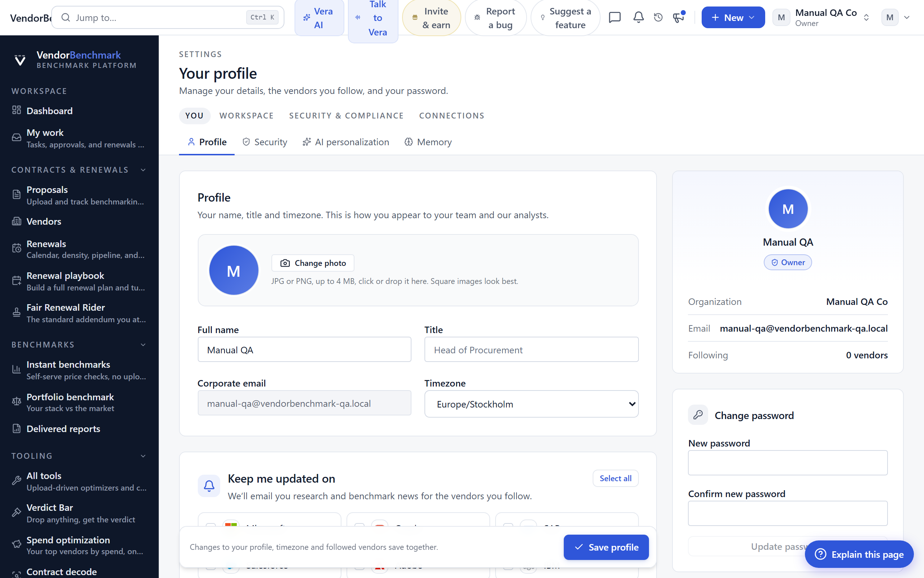Click the Corporate email field
Viewport: 924px width, 578px height.
[x=304, y=403]
